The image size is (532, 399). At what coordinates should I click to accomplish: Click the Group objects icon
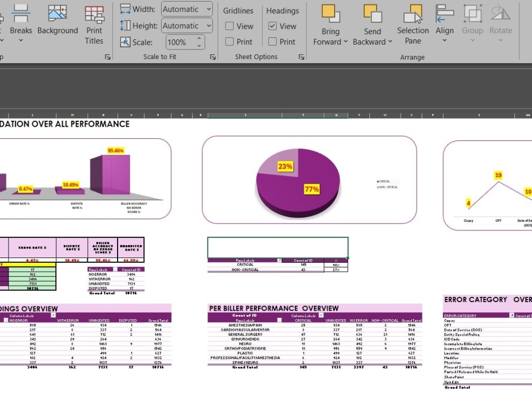472,14
